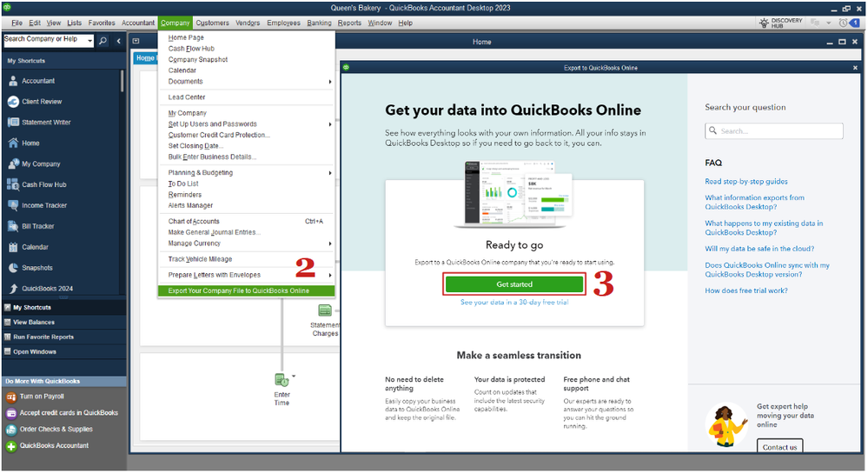
Task: Open the Enter Time dropdown arrow
Action: tap(294, 377)
